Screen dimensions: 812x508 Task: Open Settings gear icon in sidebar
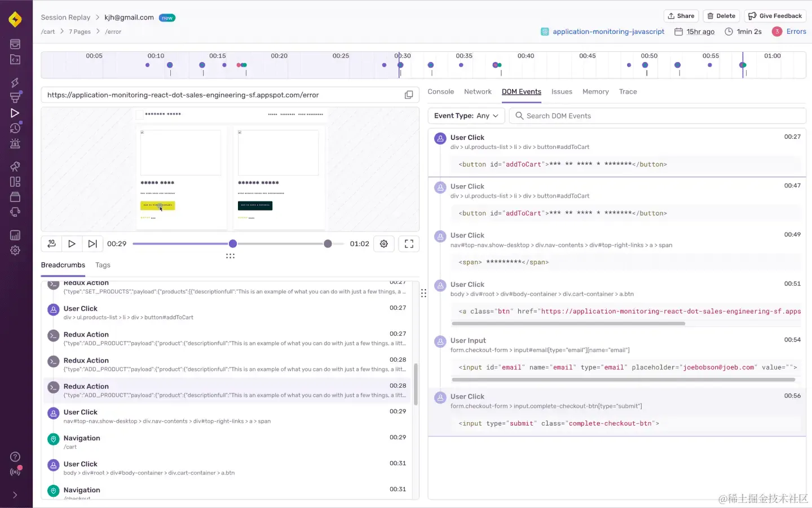point(15,251)
